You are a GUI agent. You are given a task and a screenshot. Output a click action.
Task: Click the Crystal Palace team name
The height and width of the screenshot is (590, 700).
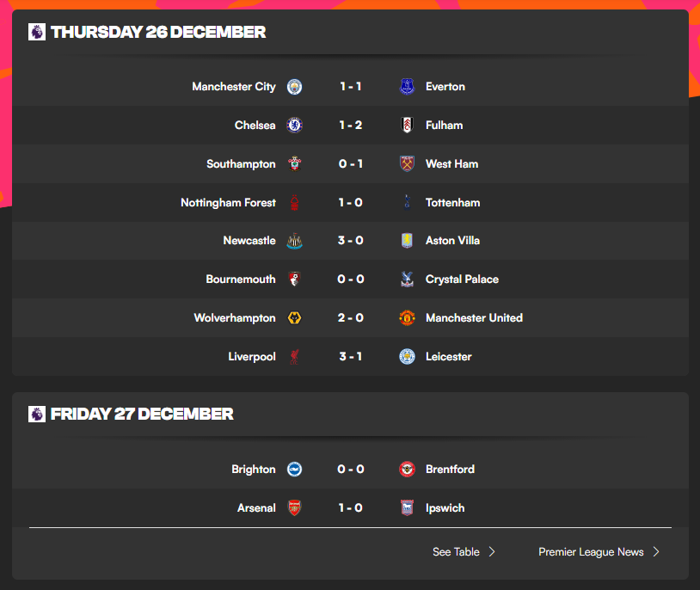click(x=462, y=280)
